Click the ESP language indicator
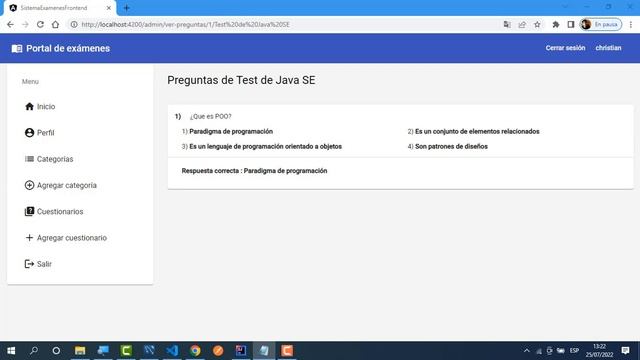The height and width of the screenshot is (360, 640). click(574, 351)
